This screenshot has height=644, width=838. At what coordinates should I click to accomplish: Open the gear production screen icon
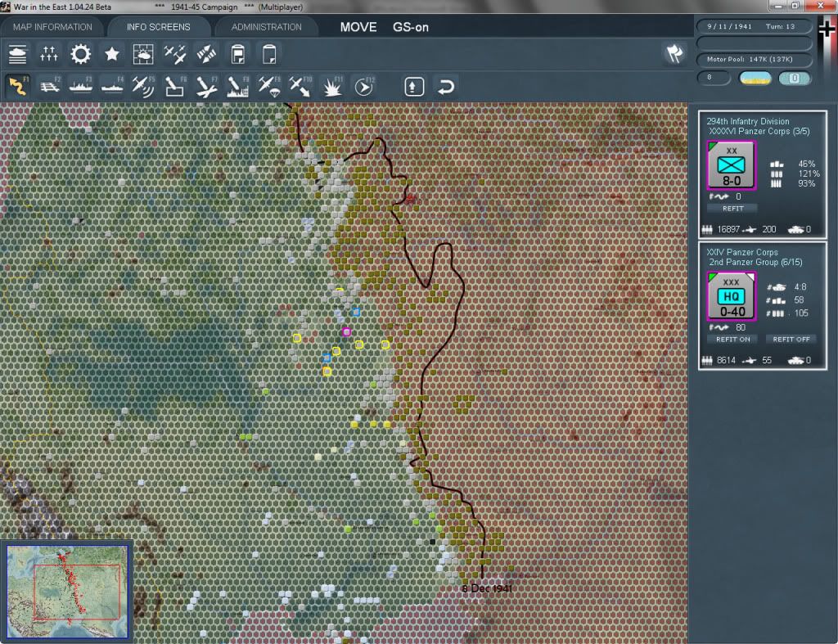click(x=81, y=54)
